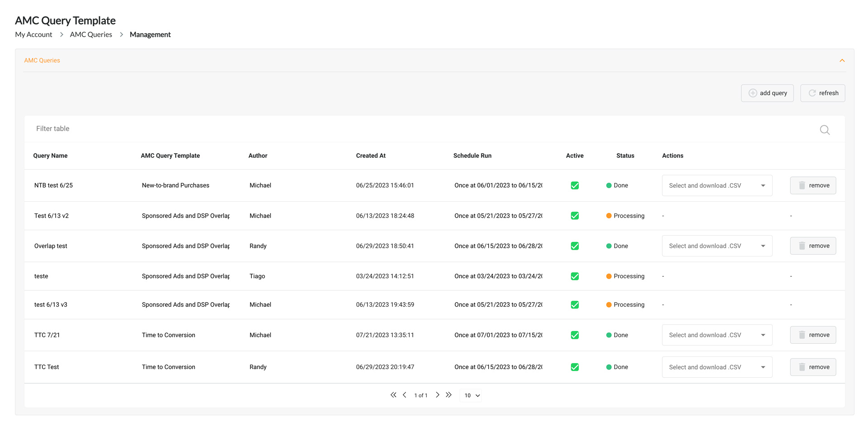Open My Account breadcrumb link
Screen dimensions: 868x432
point(33,34)
